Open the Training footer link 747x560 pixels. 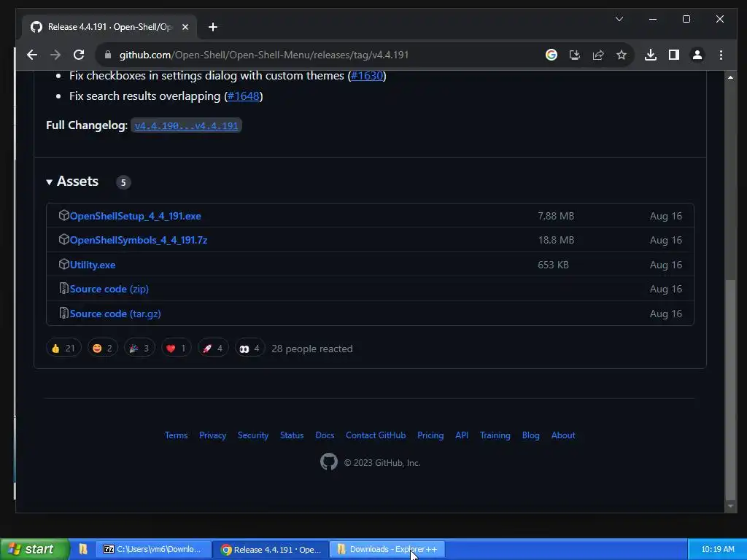[495, 435]
